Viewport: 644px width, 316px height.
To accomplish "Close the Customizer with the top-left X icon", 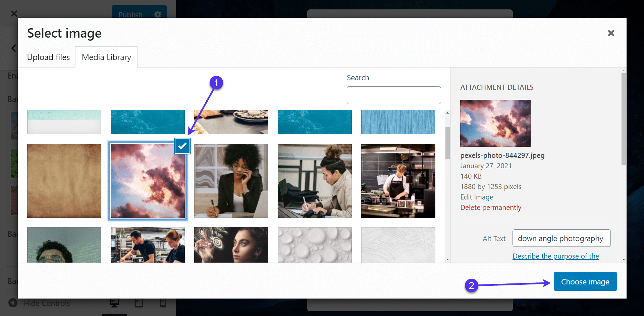I will [14, 13].
